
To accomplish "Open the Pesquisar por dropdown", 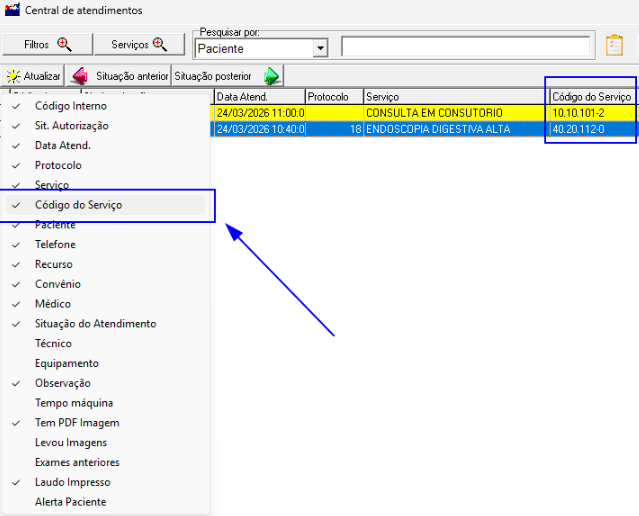I will (x=320, y=48).
